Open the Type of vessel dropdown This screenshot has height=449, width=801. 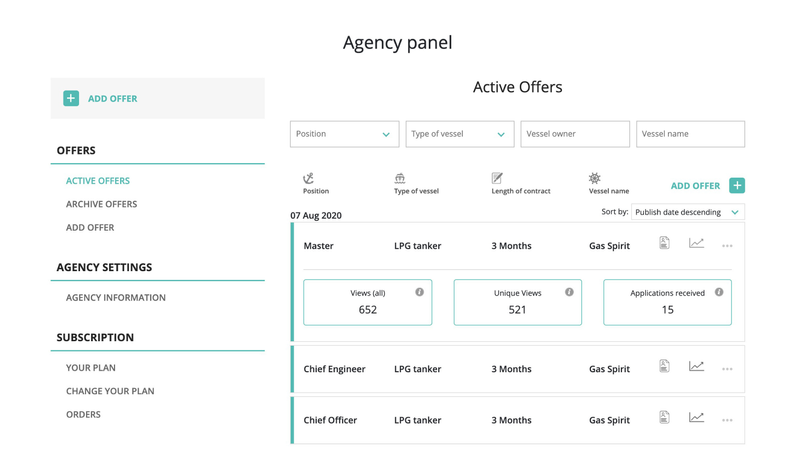click(459, 134)
